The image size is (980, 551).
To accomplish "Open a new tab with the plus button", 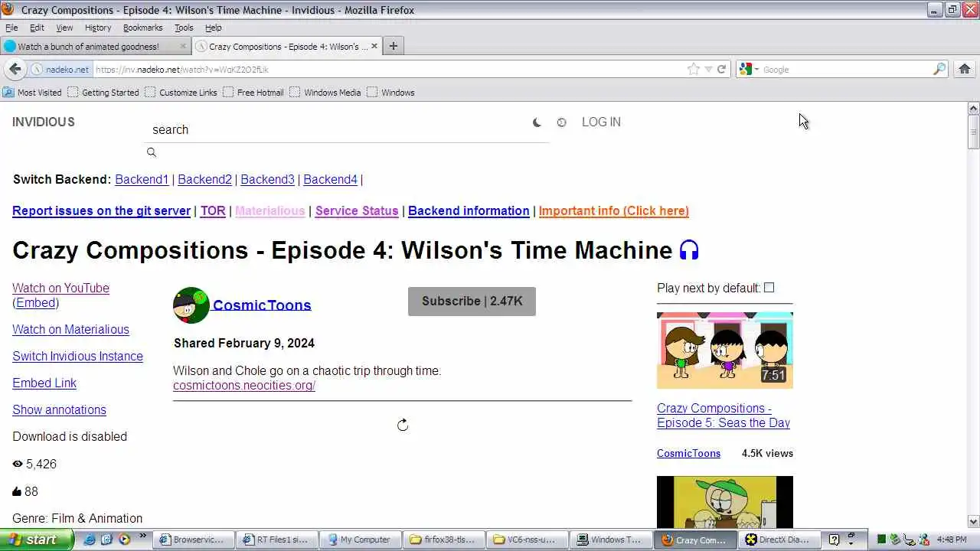I will click(393, 46).
